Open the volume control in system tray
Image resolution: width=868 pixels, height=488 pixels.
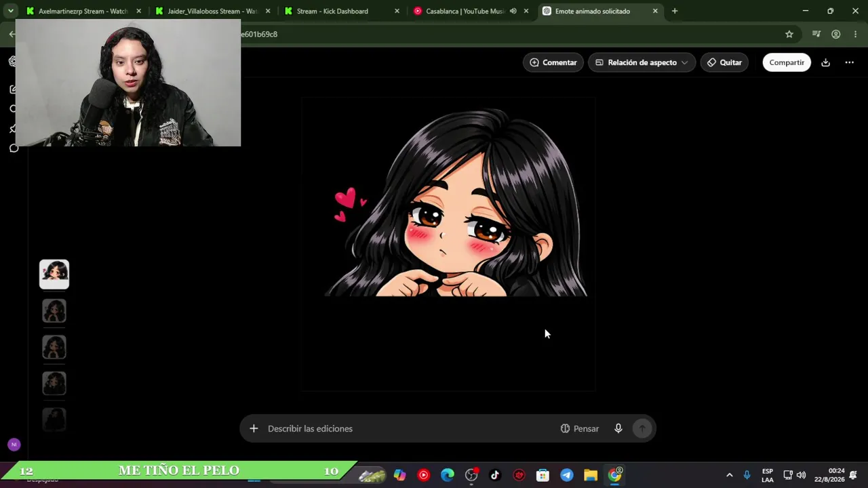(801, 475)
